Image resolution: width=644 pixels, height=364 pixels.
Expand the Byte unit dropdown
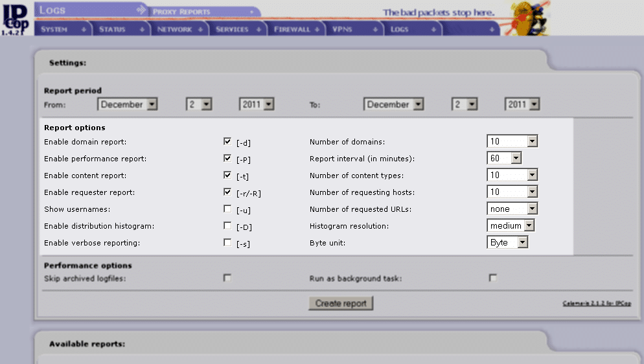pos(508,242)
